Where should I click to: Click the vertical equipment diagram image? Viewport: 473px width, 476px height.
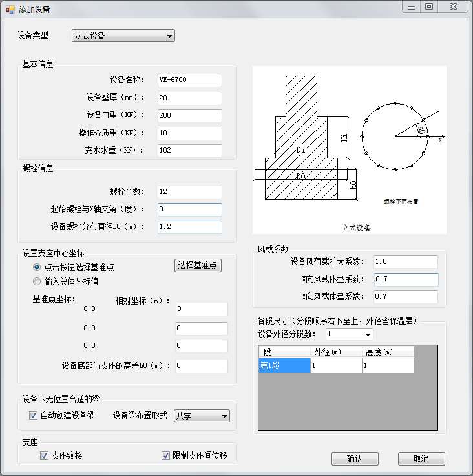(x=349, y=150)
